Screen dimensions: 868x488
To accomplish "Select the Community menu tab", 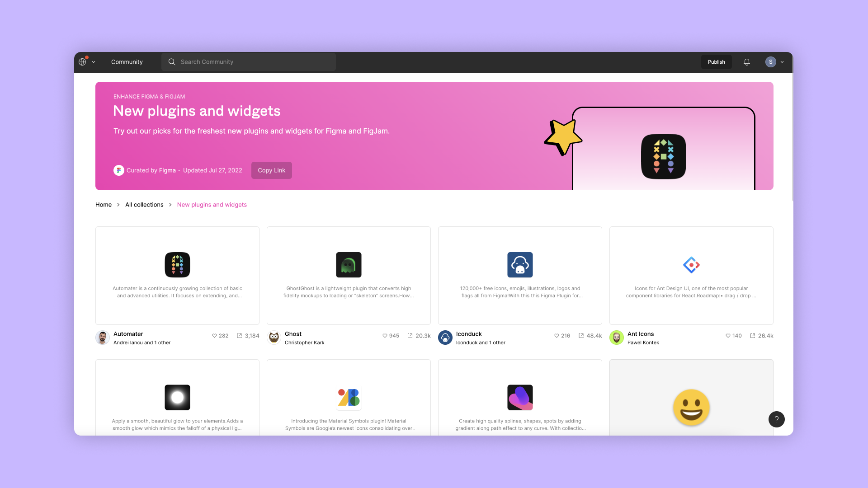I will [127, 61].
